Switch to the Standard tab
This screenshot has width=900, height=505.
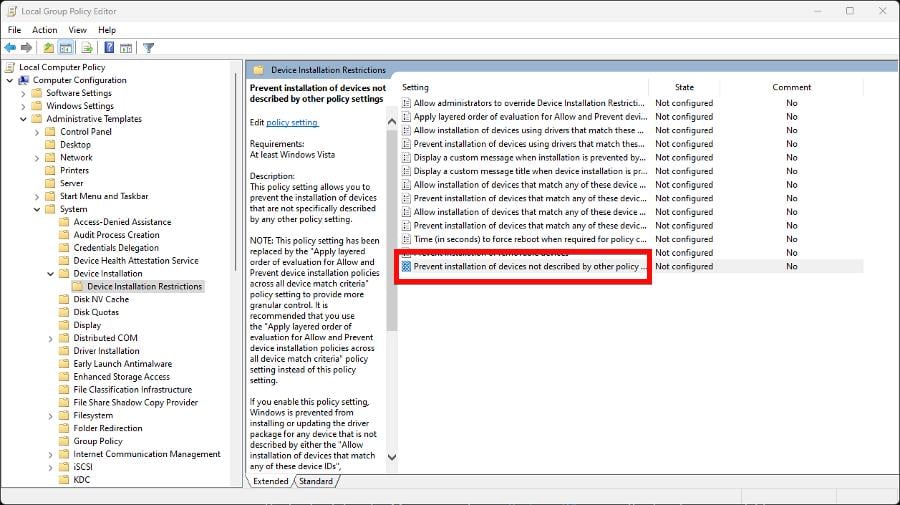pos(316,481)
